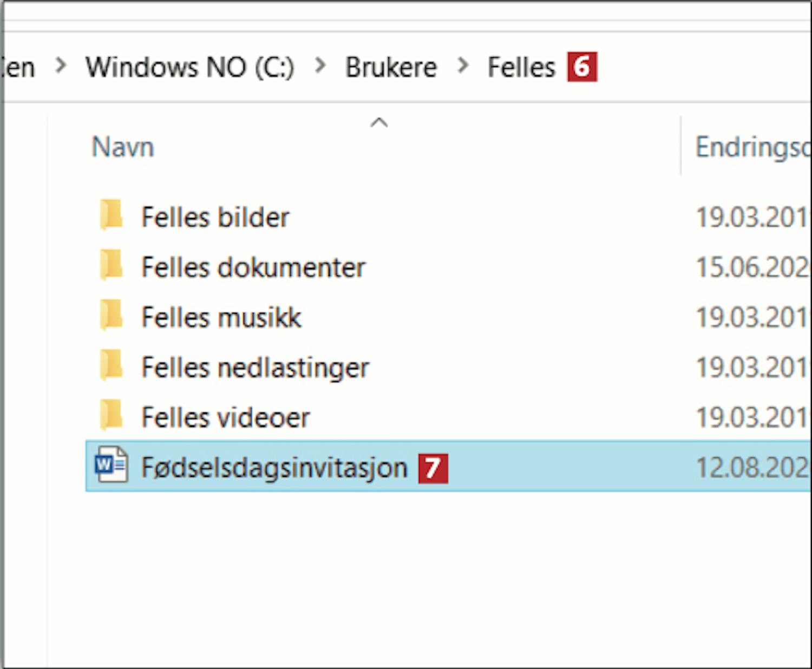Select the Fødselsdagsinvitasjon file name

tap(274, 467)
